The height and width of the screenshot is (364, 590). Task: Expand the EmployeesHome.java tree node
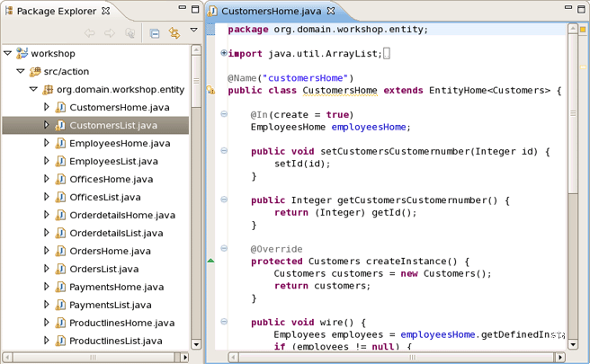(48, 144)
